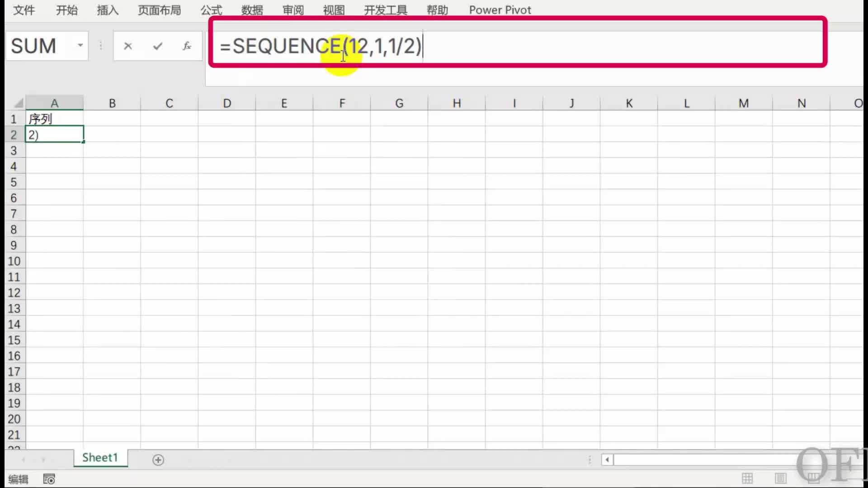Open the 文件 menu
The height and width of the screenshot is (488, 868).
24,10
